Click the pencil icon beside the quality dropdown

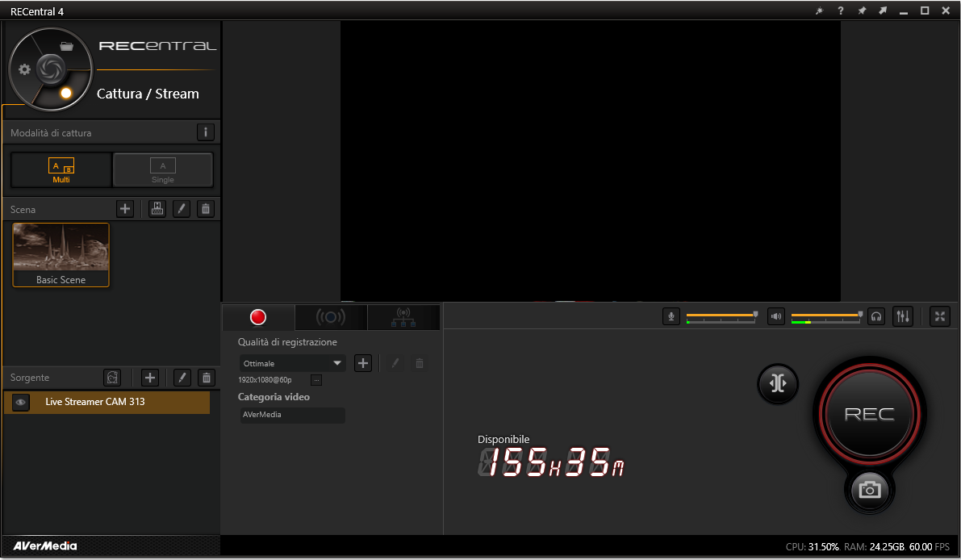[x=395, y=363]
